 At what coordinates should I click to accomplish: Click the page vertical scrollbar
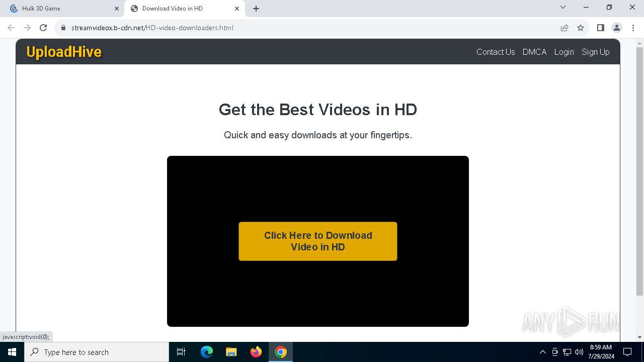click(x=639, y=171)
